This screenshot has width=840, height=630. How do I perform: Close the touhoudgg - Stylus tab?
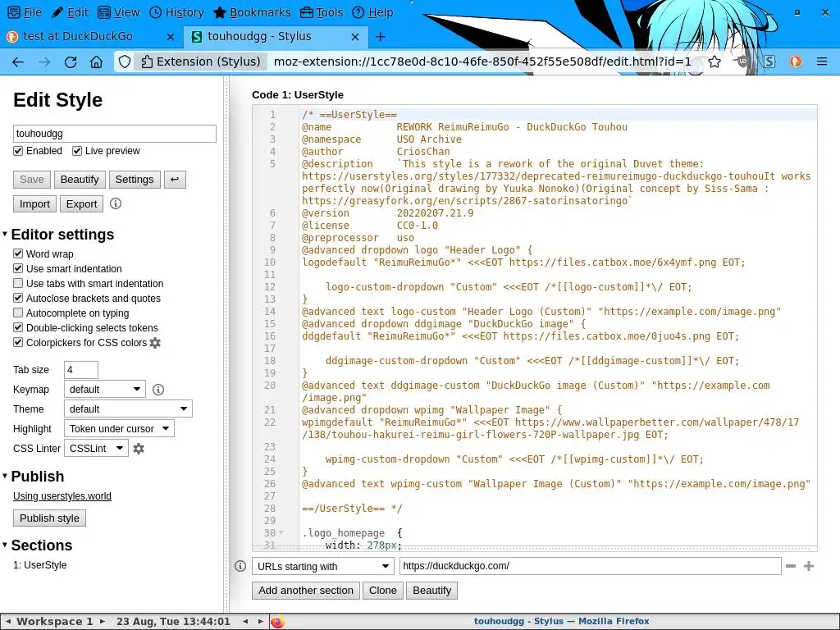tap(355, 36)
